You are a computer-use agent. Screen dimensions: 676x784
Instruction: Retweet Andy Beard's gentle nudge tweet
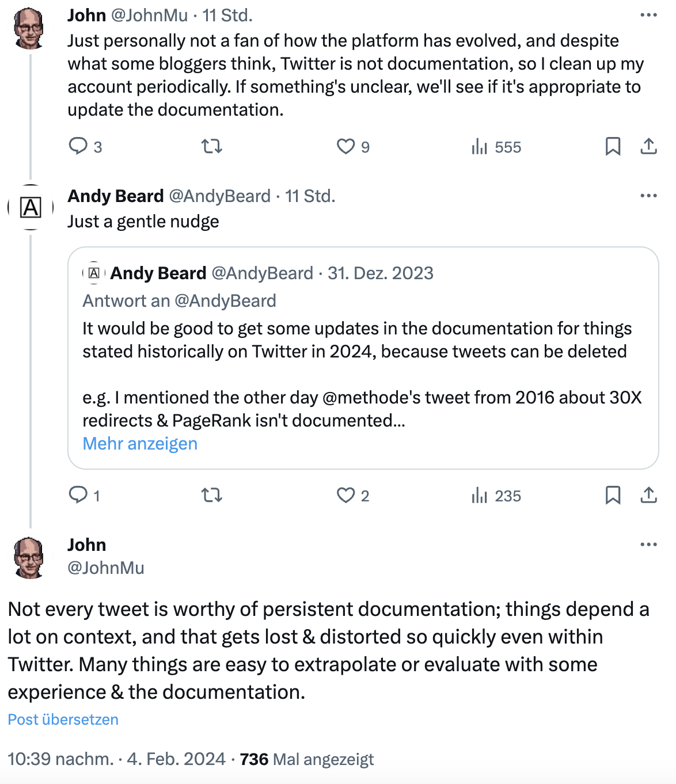[x=212, y=495]
